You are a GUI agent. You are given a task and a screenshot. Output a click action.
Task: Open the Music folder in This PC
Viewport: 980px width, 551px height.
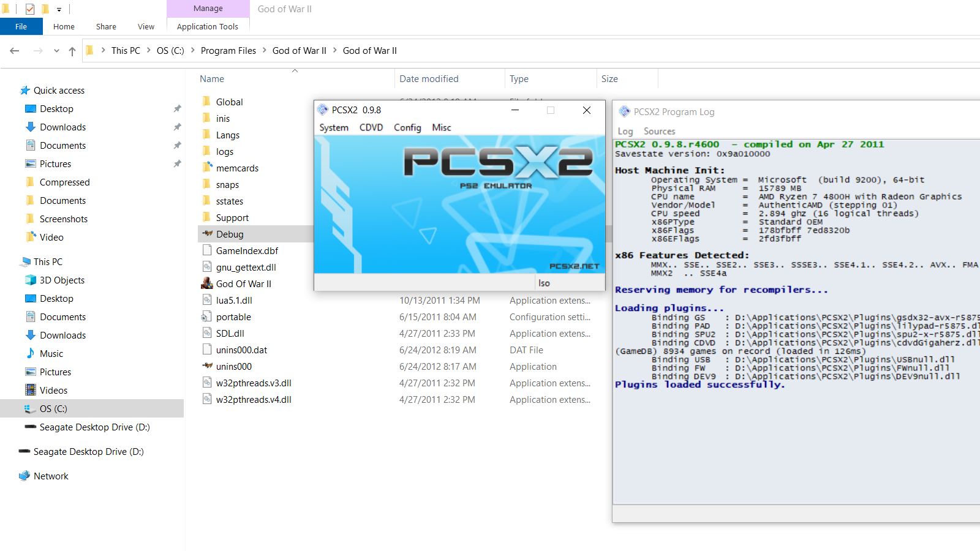[x=51, y=353]
